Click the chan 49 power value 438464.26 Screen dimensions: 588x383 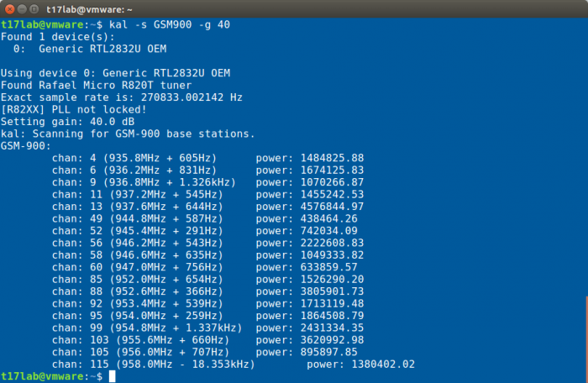[329, 218]
